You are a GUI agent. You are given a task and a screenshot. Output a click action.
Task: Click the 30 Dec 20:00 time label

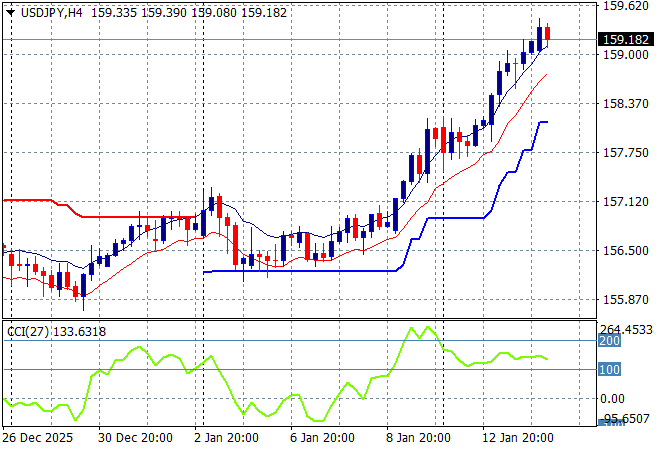pos(137,438)
